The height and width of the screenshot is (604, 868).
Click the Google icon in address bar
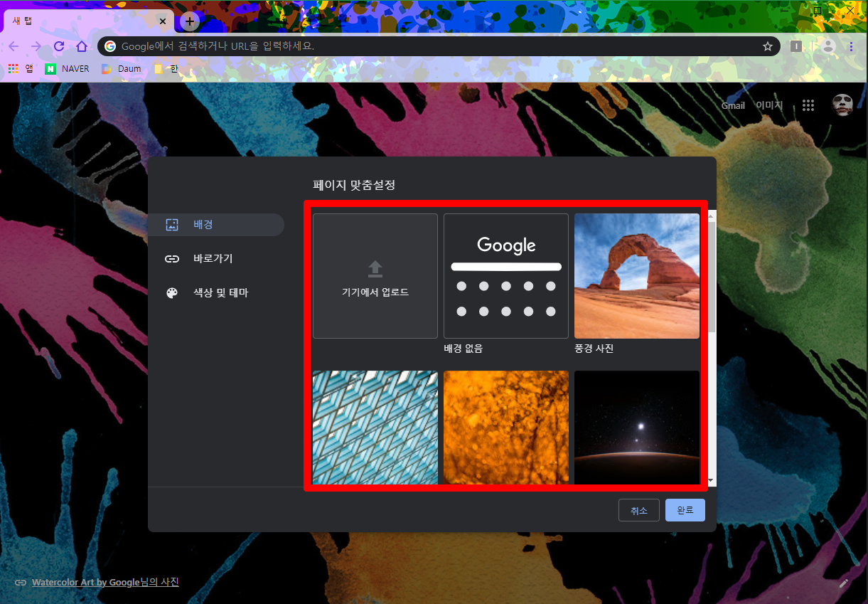click(110, 46)
